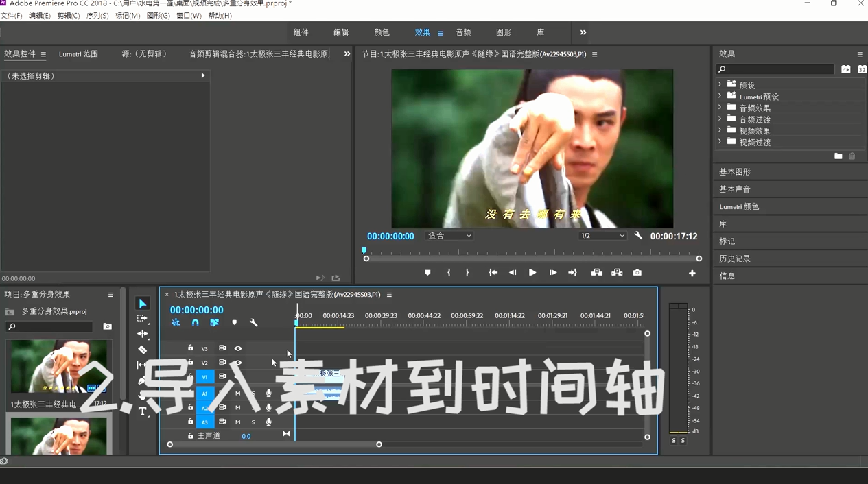Select the Ripple Edit tool

[x=143, y=334]
